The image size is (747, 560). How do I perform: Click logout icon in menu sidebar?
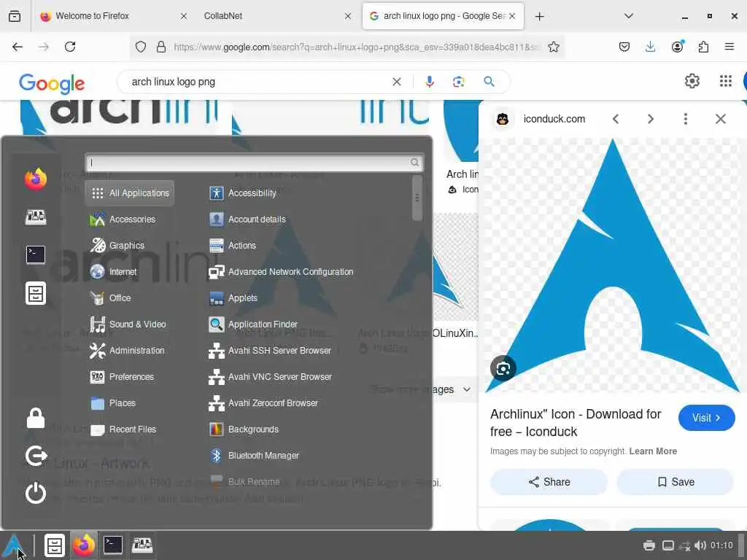click(36, 456)
